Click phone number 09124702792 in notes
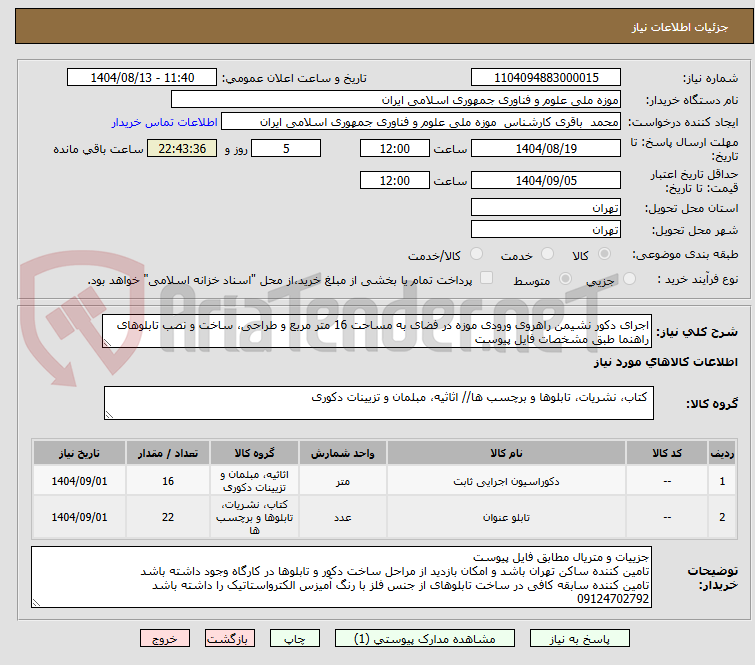 pyautogui.click(x=613, y=599)
